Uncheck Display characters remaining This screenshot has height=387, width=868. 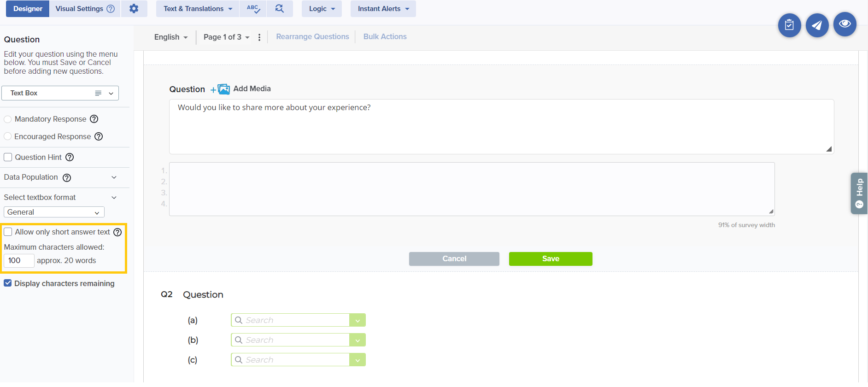[8, 283]
